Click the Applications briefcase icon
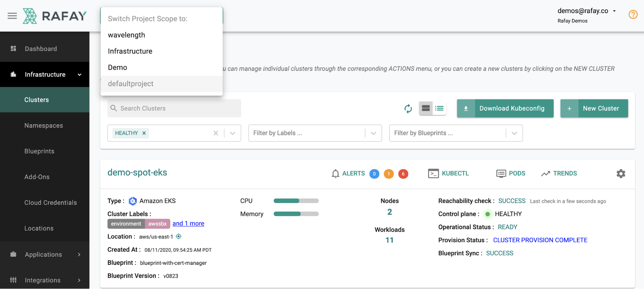The width and height of the screenshot is (644, 289). [x=13, y=254]
